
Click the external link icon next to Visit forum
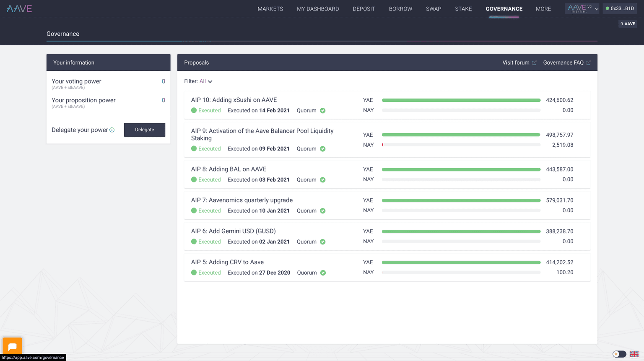point(534,63)
